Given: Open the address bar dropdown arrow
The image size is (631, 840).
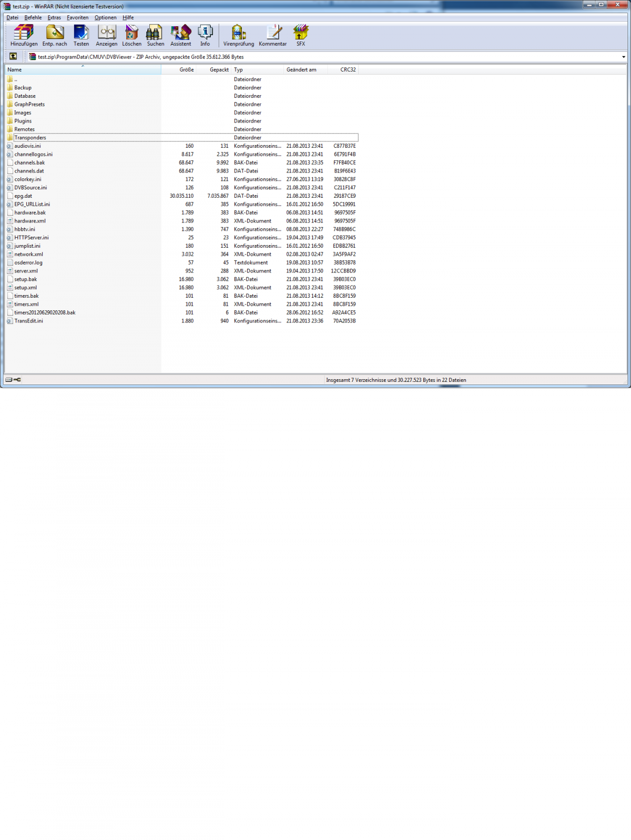Looking at the screenshot, I should pyautogui.click(x=624, y=57).
